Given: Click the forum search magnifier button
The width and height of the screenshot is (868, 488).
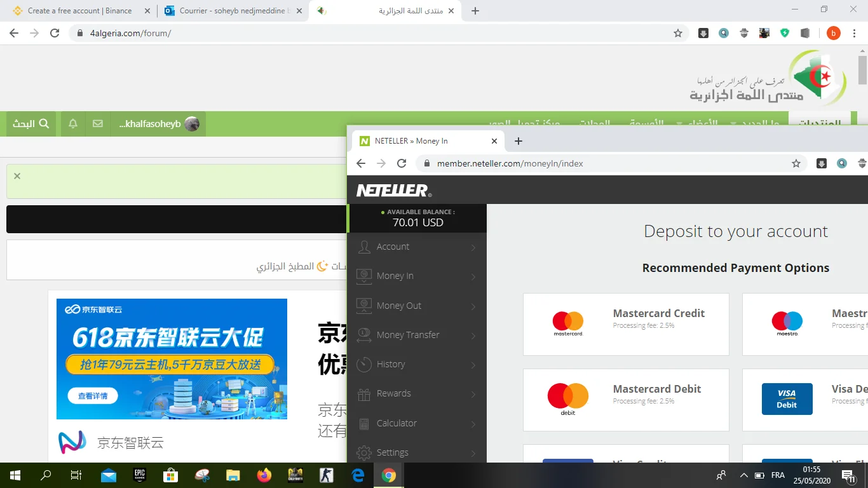Looking at the screenshot, I should click(x=31, y=124).
